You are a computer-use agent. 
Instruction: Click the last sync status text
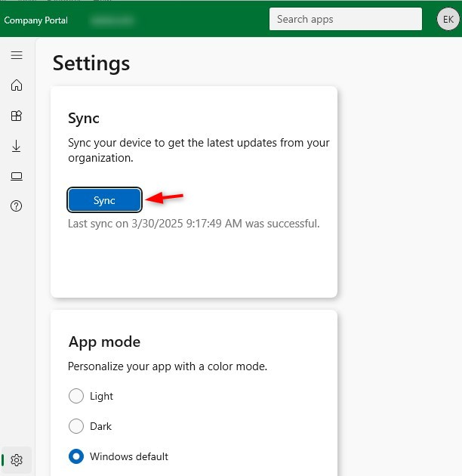[x=193, y=224]
